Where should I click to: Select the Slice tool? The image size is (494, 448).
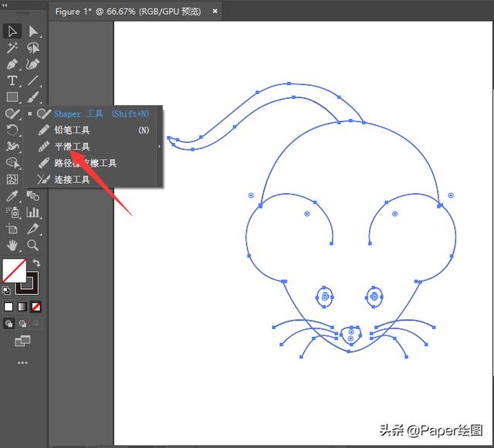coord(32,229)
